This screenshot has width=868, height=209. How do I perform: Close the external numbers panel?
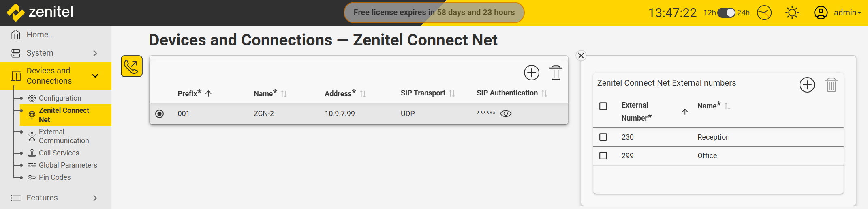[581, 56]
